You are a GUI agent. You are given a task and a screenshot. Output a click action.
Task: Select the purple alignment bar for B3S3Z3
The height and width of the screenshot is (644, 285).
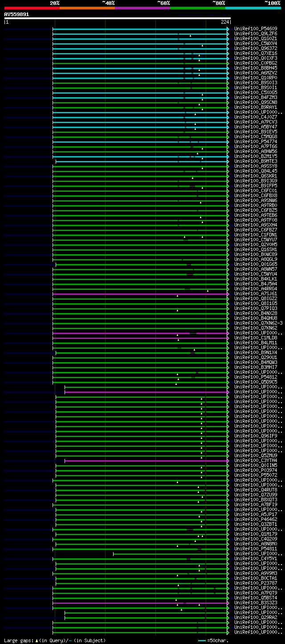point(141,603)
